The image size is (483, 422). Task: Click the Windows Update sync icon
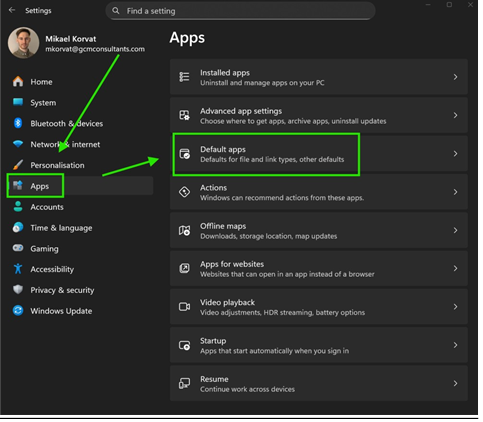(18, 311)
